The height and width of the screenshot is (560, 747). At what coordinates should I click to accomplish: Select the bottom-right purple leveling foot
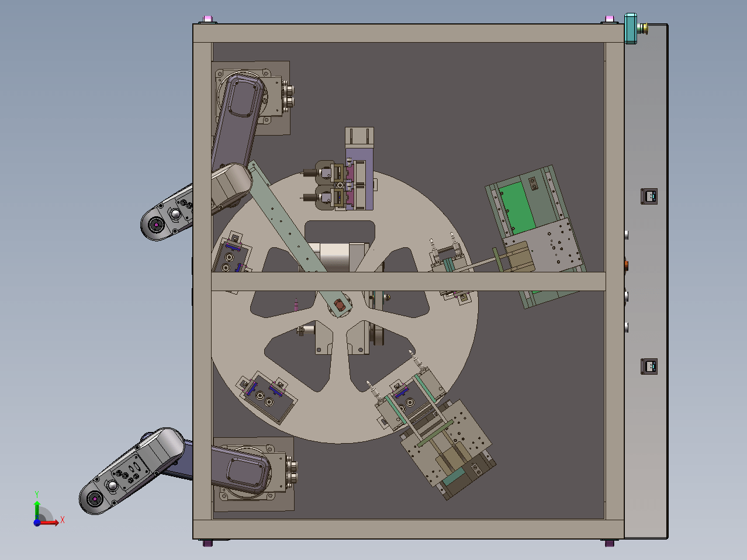coord(610,543)
